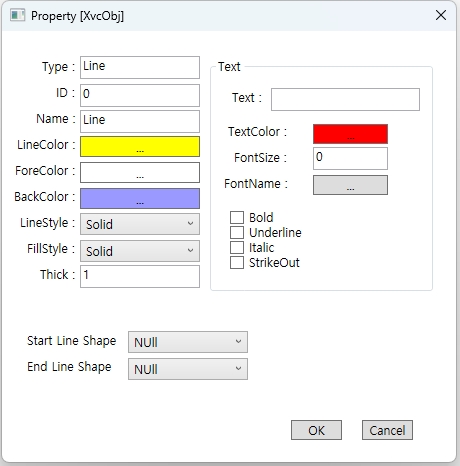Select the red TextColor swatch
This screenshot has width=460, height=466.
[x=350, y=134]
